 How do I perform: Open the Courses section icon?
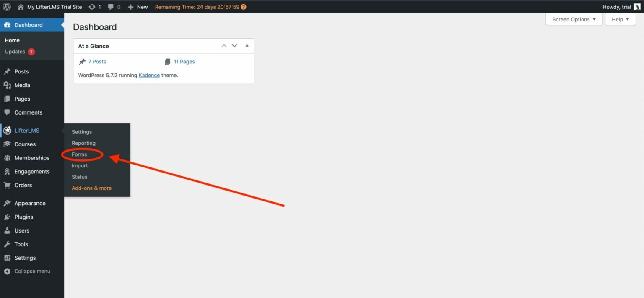pyautogui.click(x=8, y=144)
